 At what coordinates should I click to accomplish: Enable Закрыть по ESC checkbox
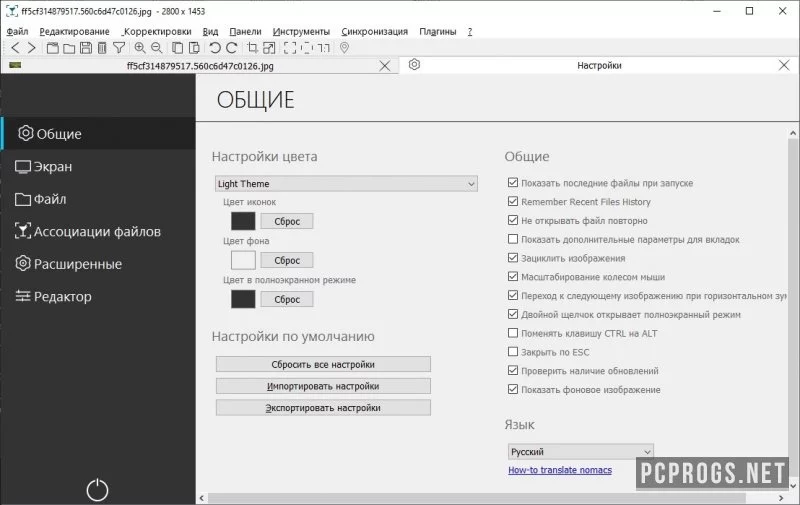click(x=513, y=351)
